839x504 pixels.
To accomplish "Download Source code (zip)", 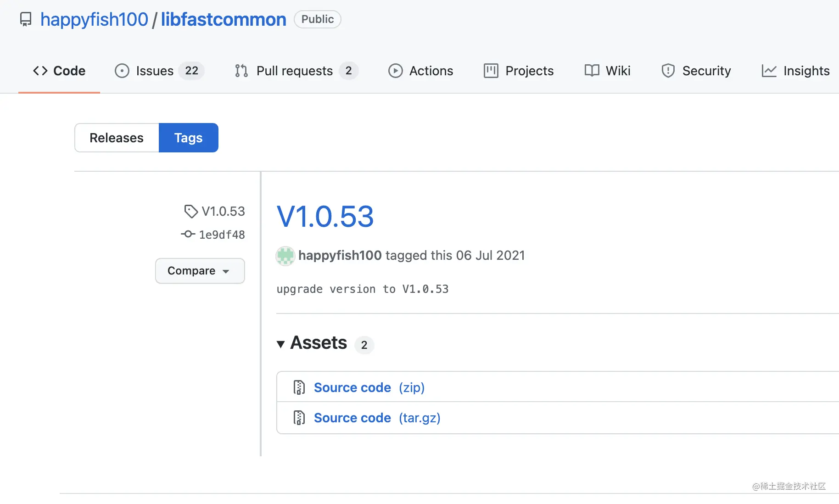I will click(x=369, y=387).
